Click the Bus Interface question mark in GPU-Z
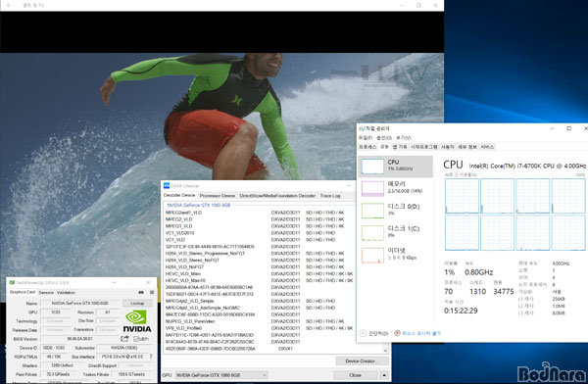The height and width of the screenshot is (384, 588). pos(151,357)
